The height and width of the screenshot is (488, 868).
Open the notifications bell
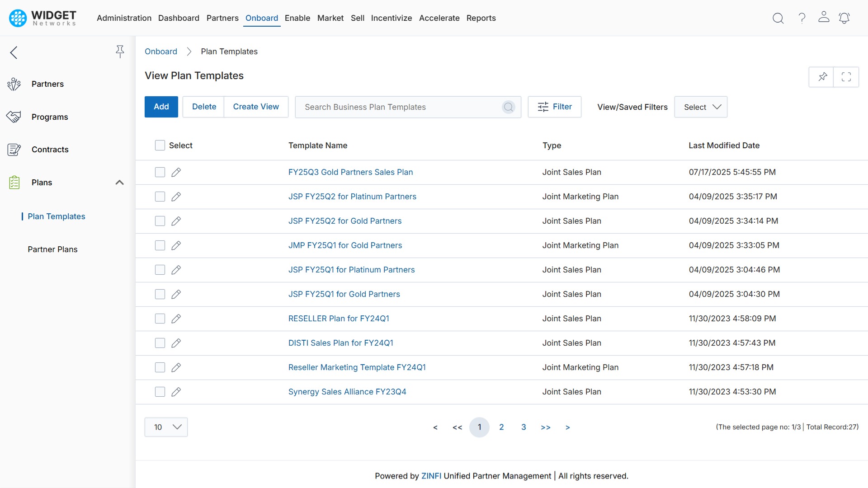click(x=844, y=18)
